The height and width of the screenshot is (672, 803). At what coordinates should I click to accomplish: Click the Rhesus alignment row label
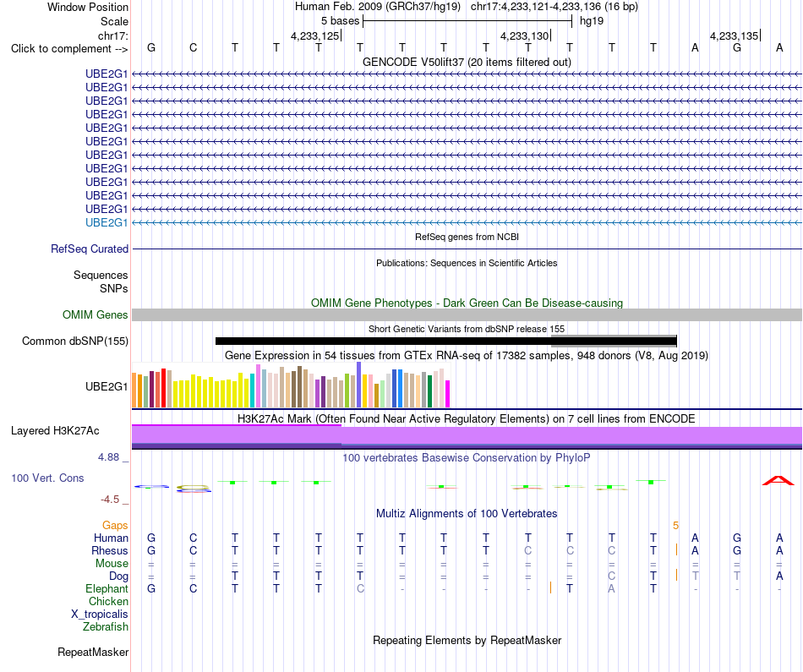click(110, 551)
